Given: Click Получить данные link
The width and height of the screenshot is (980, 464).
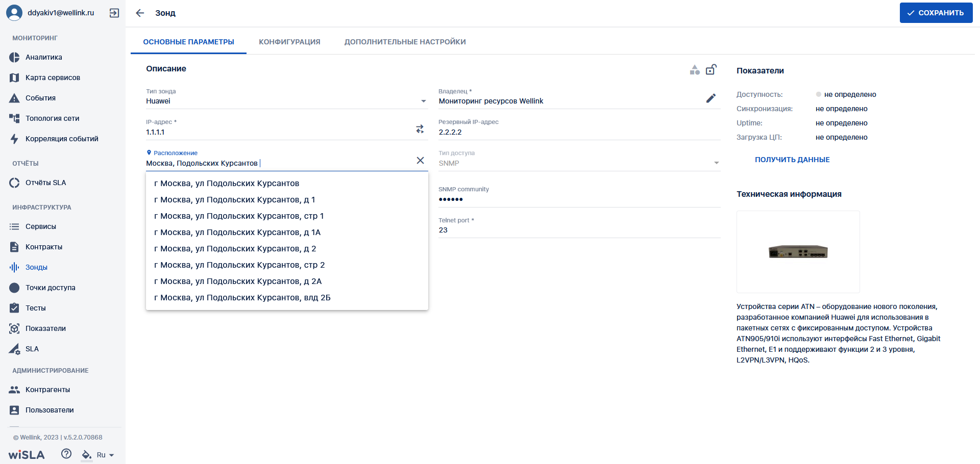Looking at the screenshot, I should [792, 160].
